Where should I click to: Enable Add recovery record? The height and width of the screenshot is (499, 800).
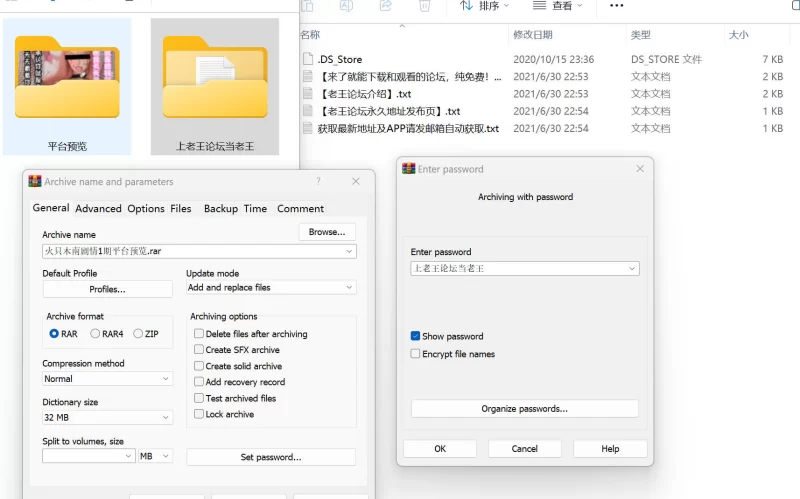tap(199, 382)
